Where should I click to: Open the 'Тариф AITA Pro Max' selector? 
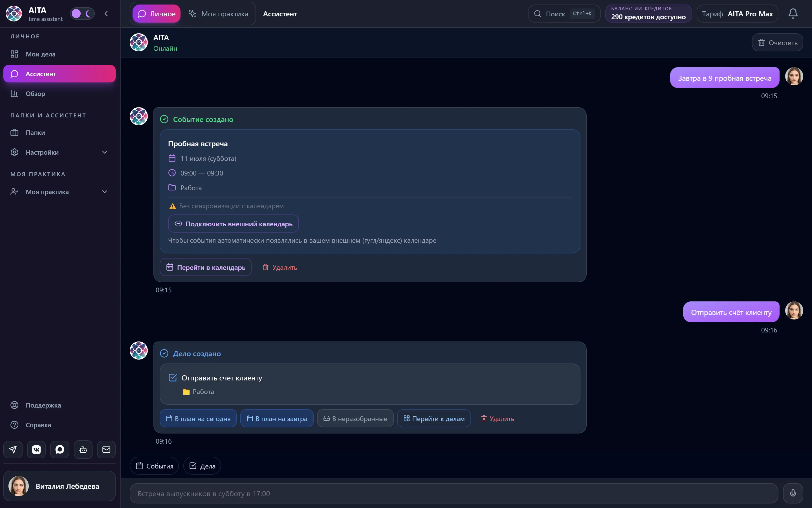(x=737, y=14)
